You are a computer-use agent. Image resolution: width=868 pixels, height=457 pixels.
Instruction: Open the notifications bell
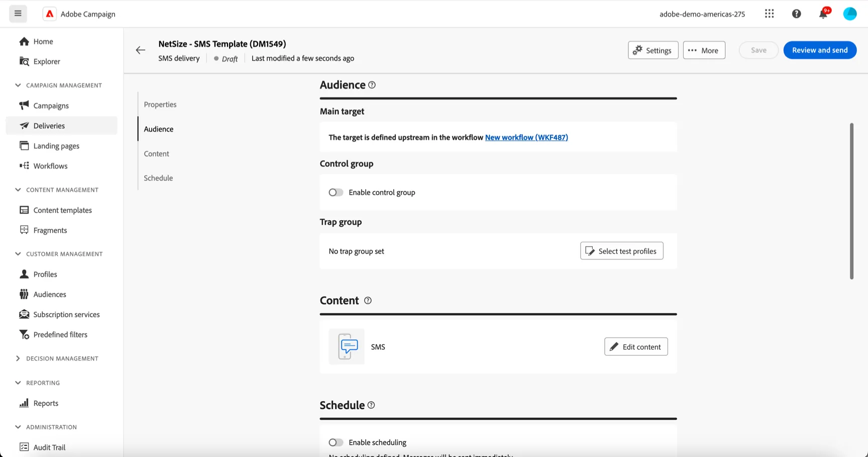click(x=823, y=14)
